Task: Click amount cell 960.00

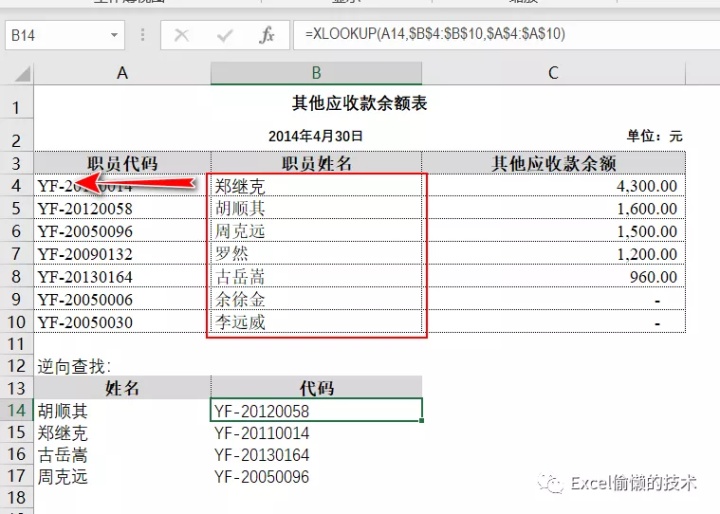Action: pos(553,277)
